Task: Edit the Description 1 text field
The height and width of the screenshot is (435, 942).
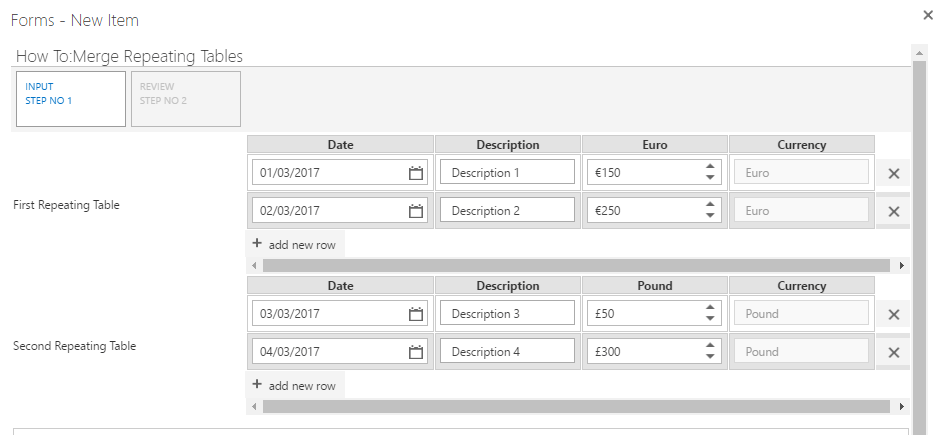Action: (507, 172)
